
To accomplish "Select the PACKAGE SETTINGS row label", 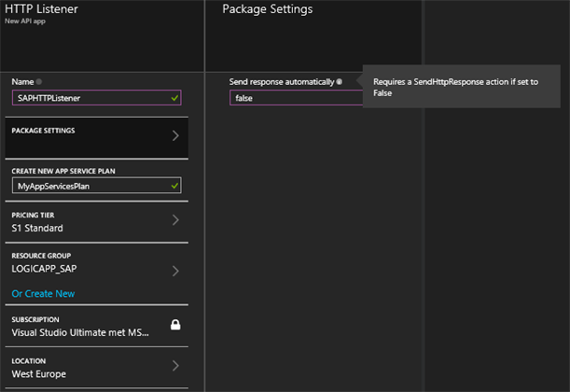I will point(44,131).
